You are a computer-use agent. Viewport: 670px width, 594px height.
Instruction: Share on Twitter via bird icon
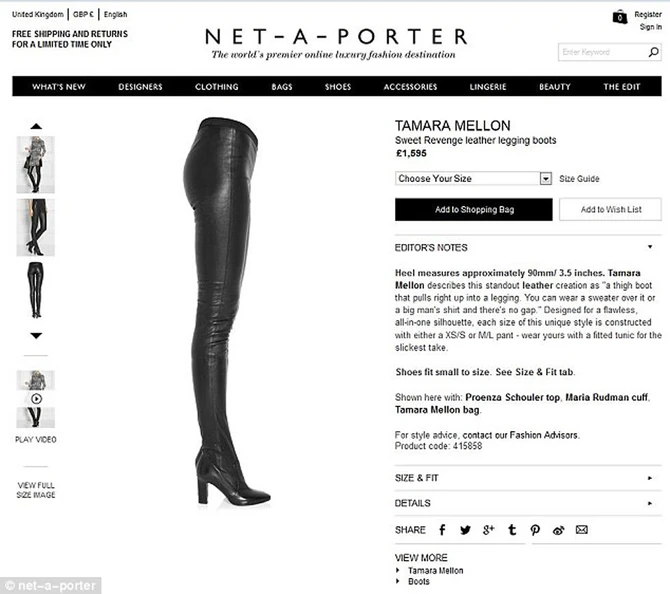tap(465, 530)
